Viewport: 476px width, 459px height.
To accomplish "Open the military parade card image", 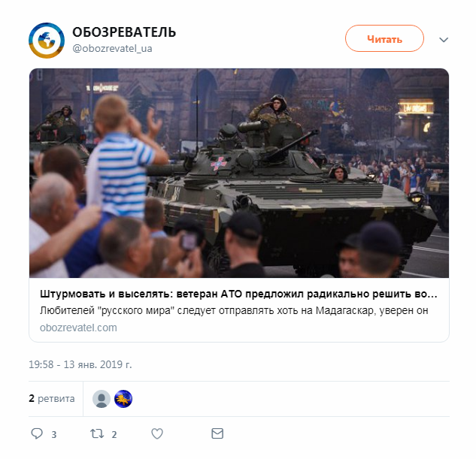I will click(239, 173).
